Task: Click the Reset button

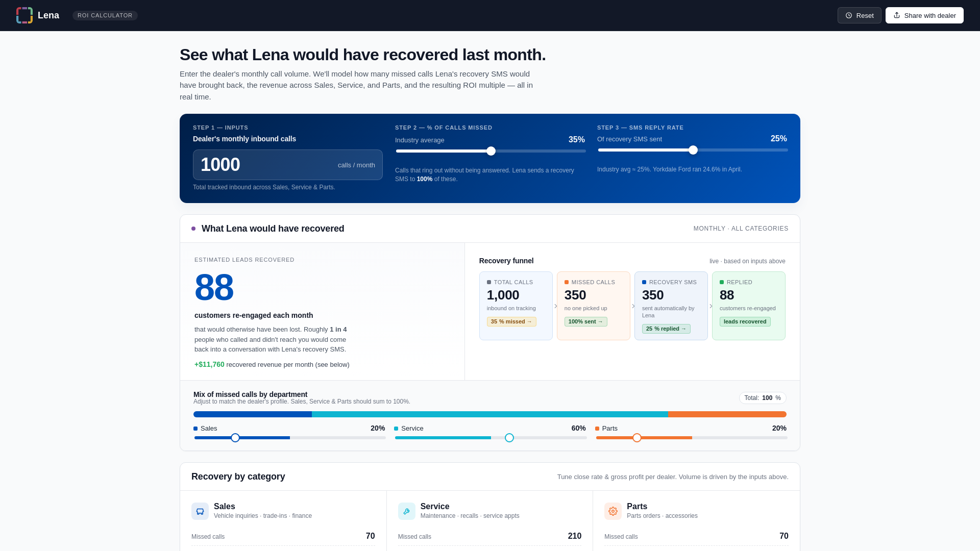Action: 860,15
